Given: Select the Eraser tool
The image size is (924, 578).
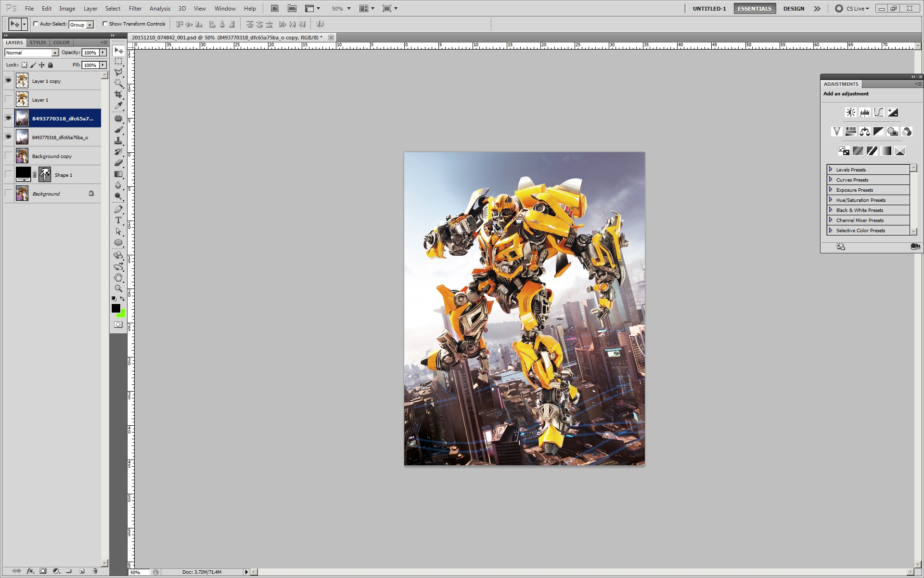Looking at the screenshot, I should point(118,163).
